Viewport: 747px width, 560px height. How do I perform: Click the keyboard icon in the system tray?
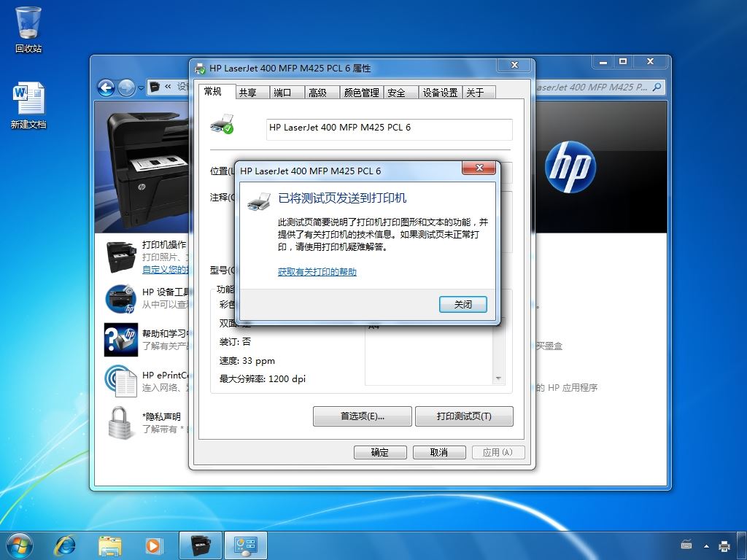click(x=686, y=545)
